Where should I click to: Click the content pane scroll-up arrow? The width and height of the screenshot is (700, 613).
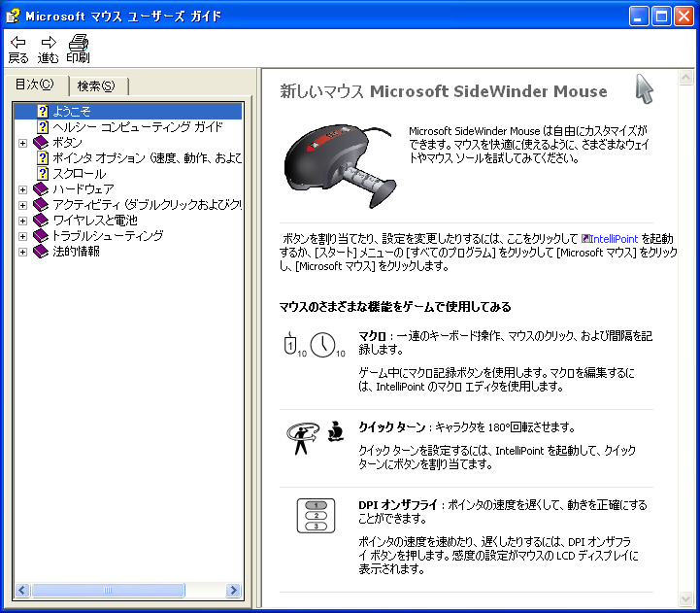tap(685, 78)
